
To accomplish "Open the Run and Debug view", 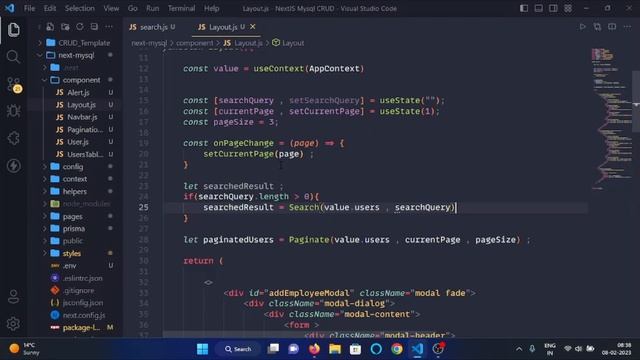I will click(13, 111).
